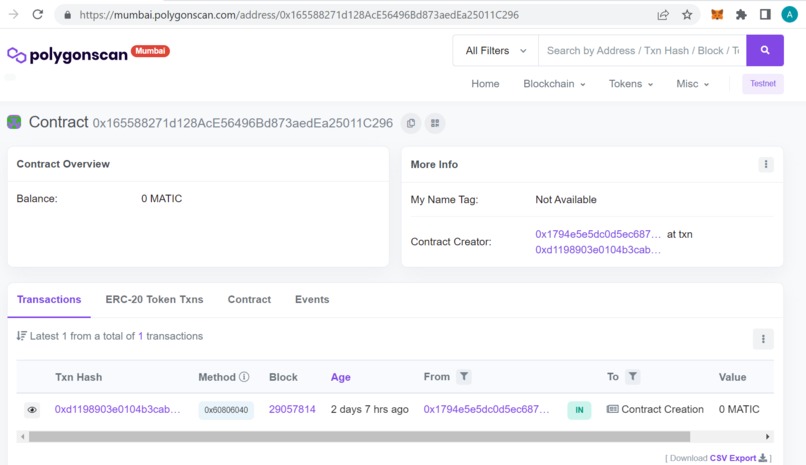The height and width of the screenshot is (465, 806).
Task: Open the profile avatar A
Action: click(x=789, y=14)
